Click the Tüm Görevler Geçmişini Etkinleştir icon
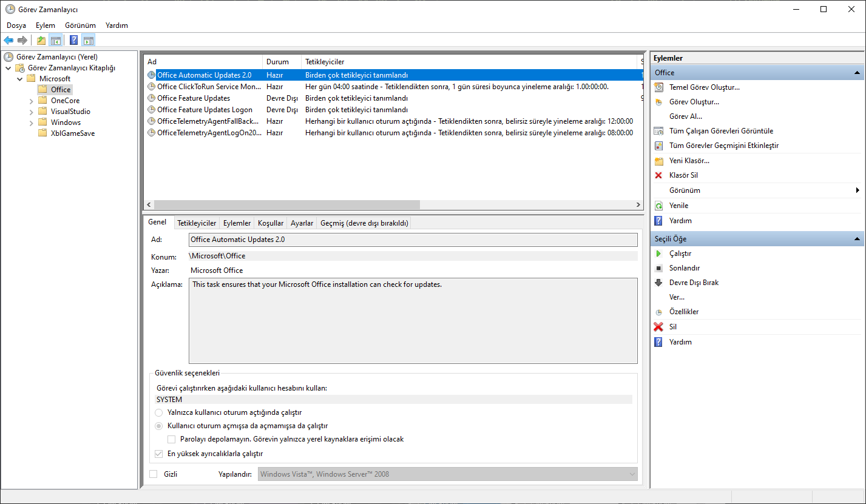The height and width of the screenshot is (504, 866). coord(658,146)
